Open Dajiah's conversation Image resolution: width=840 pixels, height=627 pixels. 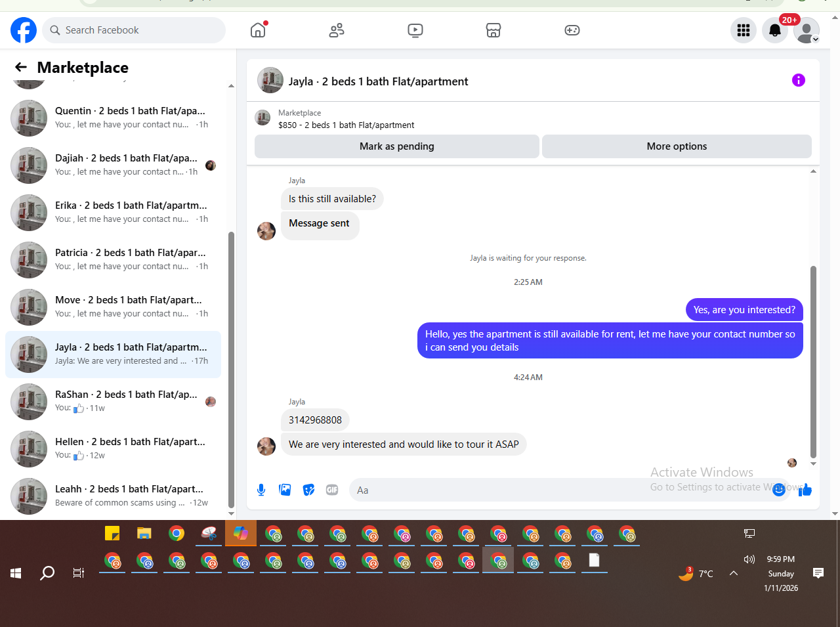click(x=113, y=165)
